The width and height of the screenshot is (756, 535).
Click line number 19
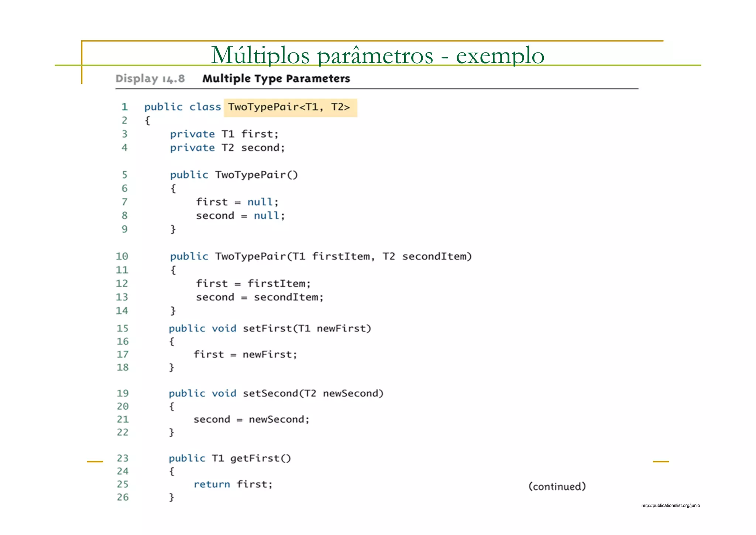point(123,393)
